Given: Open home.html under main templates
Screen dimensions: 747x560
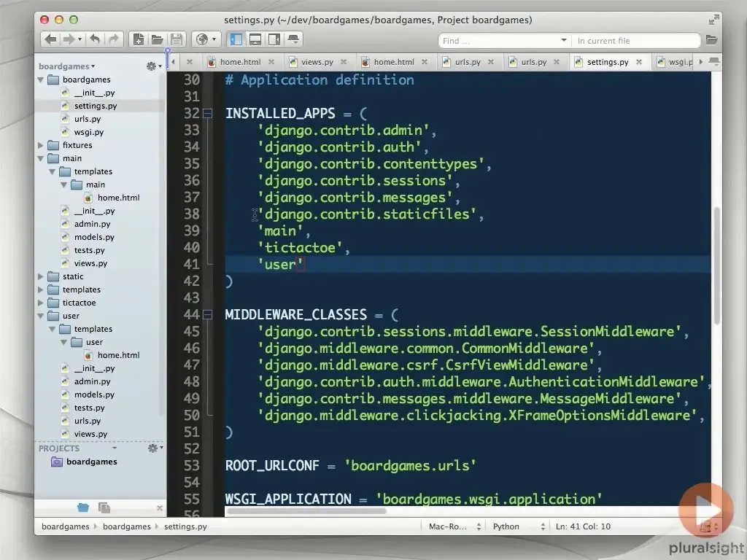Looking at the screenshot, I should pos(118,198).
